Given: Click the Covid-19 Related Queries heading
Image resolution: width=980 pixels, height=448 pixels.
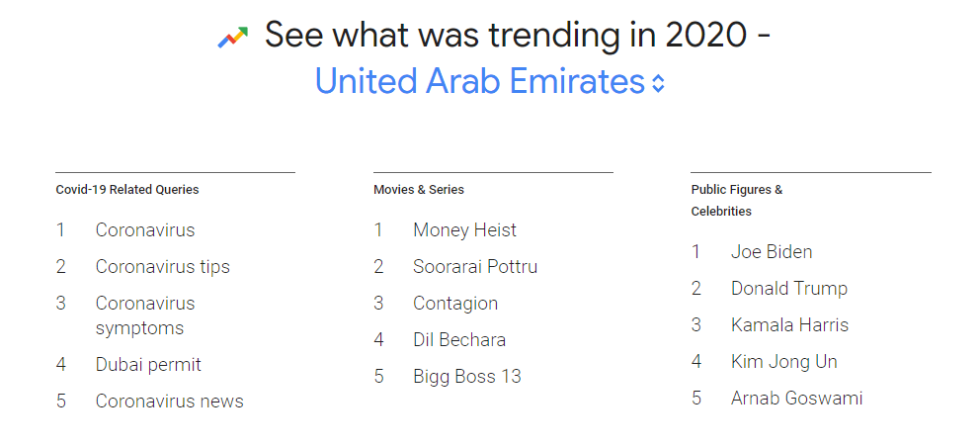Looking at the screenshot, I should tap(127, 190).
